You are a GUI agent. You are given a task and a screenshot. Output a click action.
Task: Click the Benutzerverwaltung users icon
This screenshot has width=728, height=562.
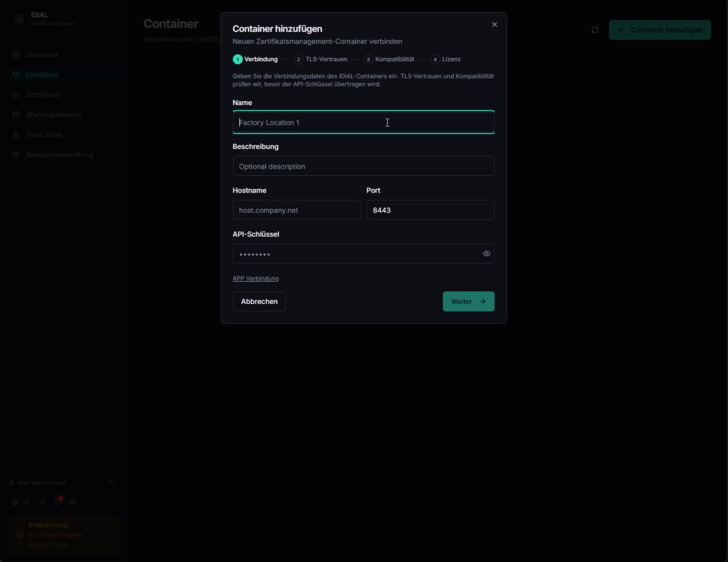click(x=16, y=155)
